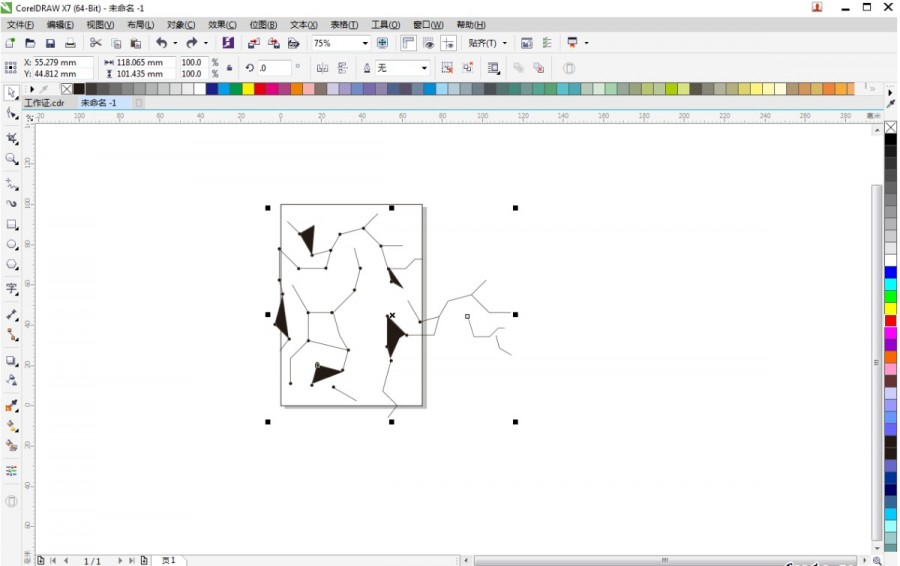
Task: Select the Color Eyedropper tool
Action: [x=11, y=406]
